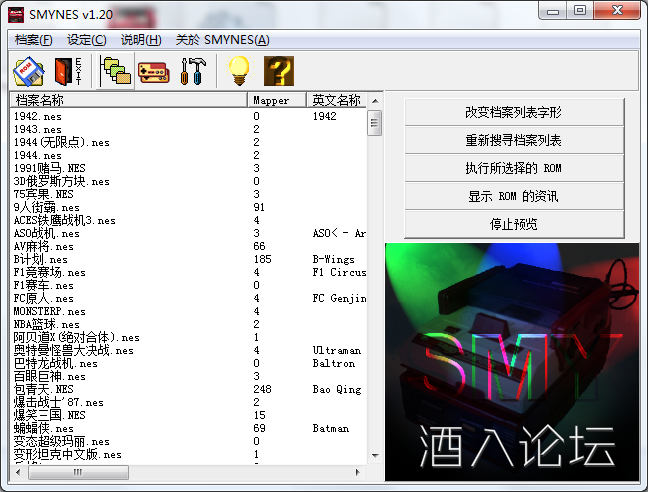The image size is (648, 492).
Task: Click the file list vertical scrollbar thumb
Action: (x=375, y=123)
